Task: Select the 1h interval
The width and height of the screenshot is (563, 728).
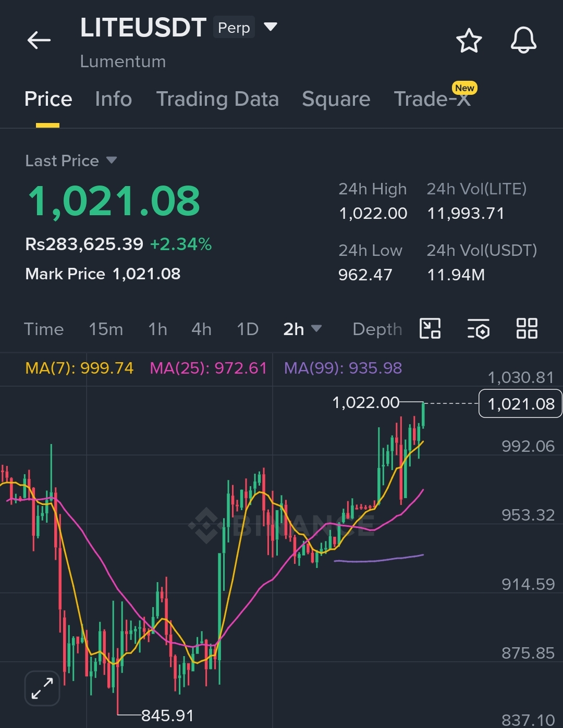Action: [x=157, y=329]
